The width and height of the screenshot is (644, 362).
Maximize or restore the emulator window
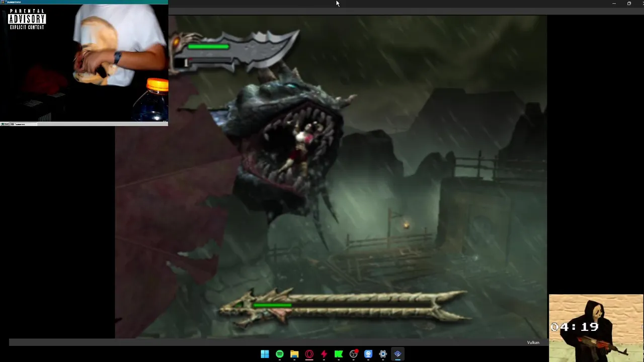(629, 4)
